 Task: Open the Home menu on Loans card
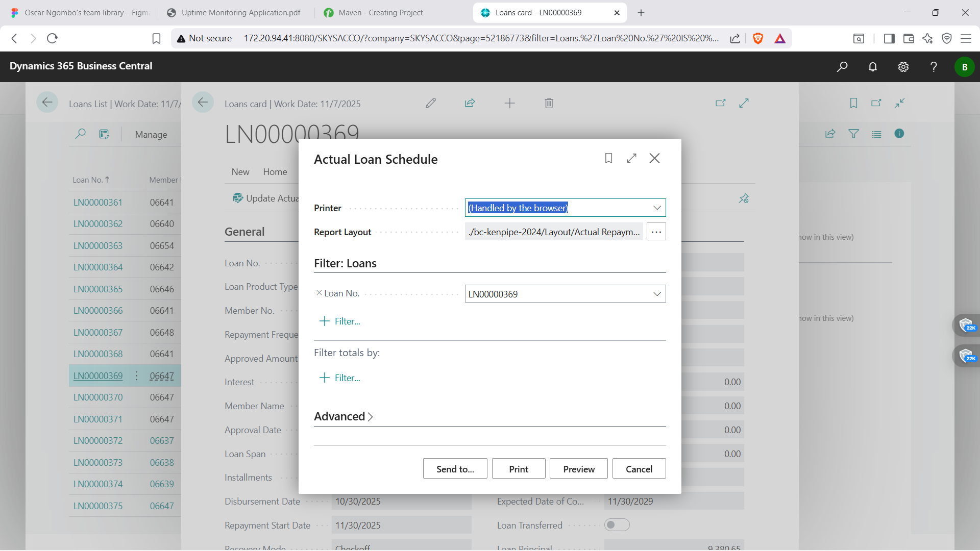point(275,172)
